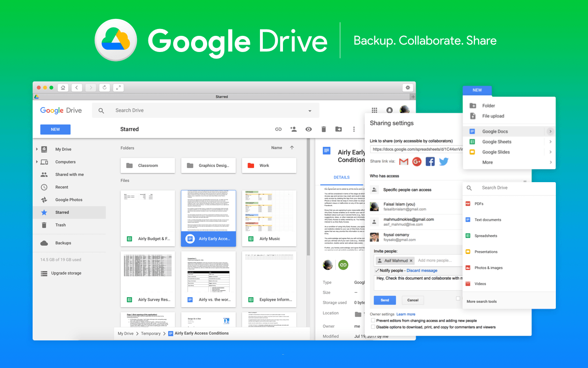
Task: Open Shared with me
Action: 69,174
